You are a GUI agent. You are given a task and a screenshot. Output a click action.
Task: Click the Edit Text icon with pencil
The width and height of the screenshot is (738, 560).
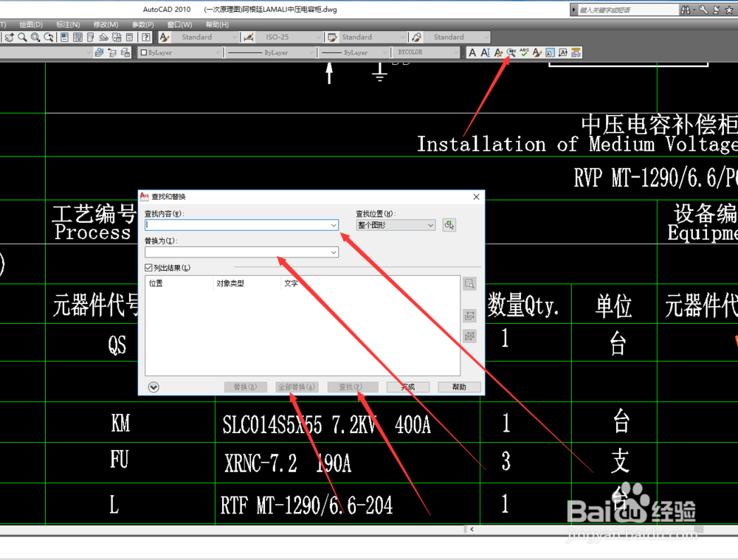coord(498,52)
